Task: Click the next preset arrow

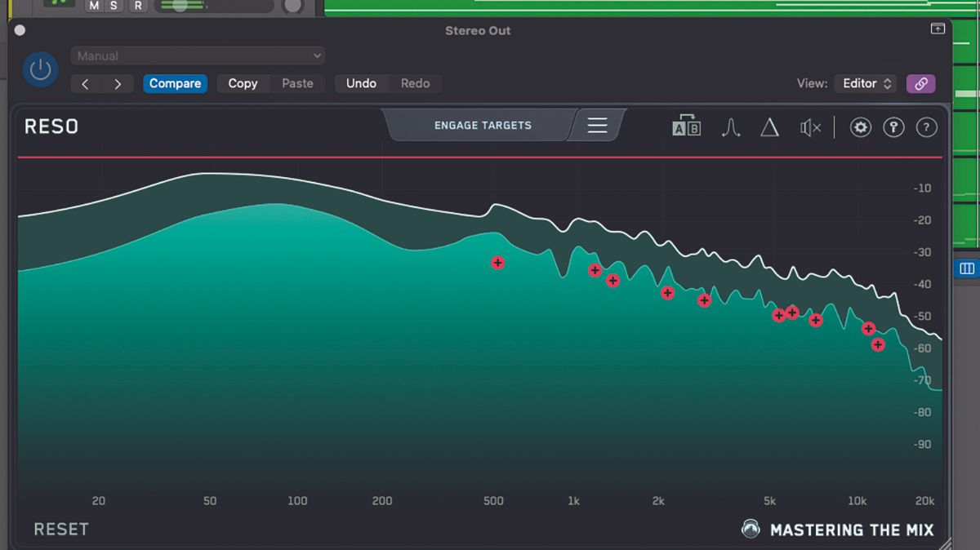Action: click(x=117, y=83)
